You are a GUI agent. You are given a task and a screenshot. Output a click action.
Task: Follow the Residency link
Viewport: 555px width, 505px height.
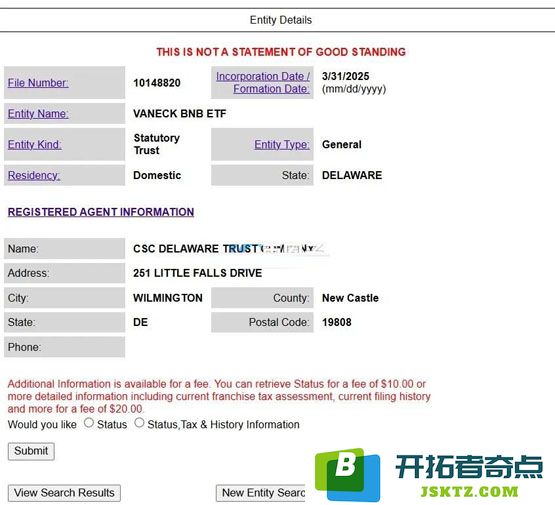pyautogui.click(x=34, y=175)
